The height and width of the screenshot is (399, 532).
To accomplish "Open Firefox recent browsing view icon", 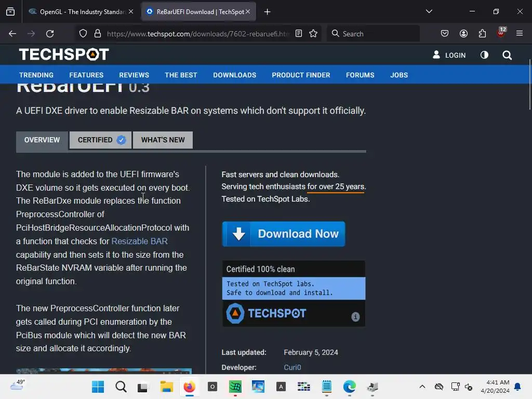I will point(10,12).
